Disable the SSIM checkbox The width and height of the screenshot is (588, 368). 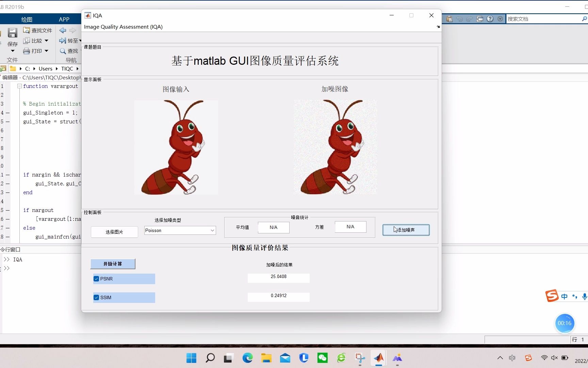click(x=96, y=297)
